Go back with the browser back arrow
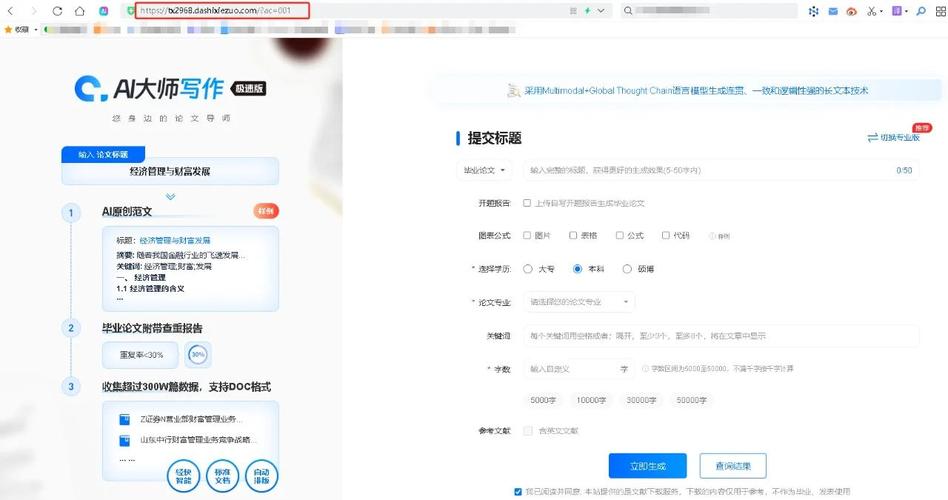 10,11
